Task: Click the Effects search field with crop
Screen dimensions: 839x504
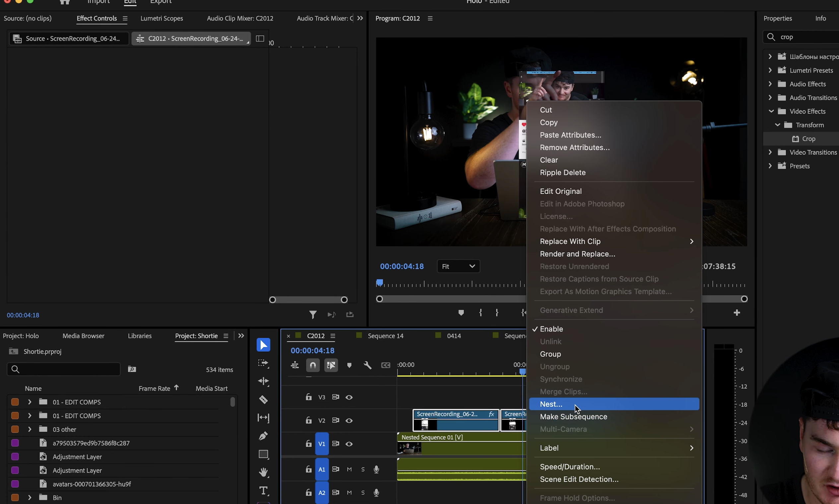Action: (x=801, y=37)
